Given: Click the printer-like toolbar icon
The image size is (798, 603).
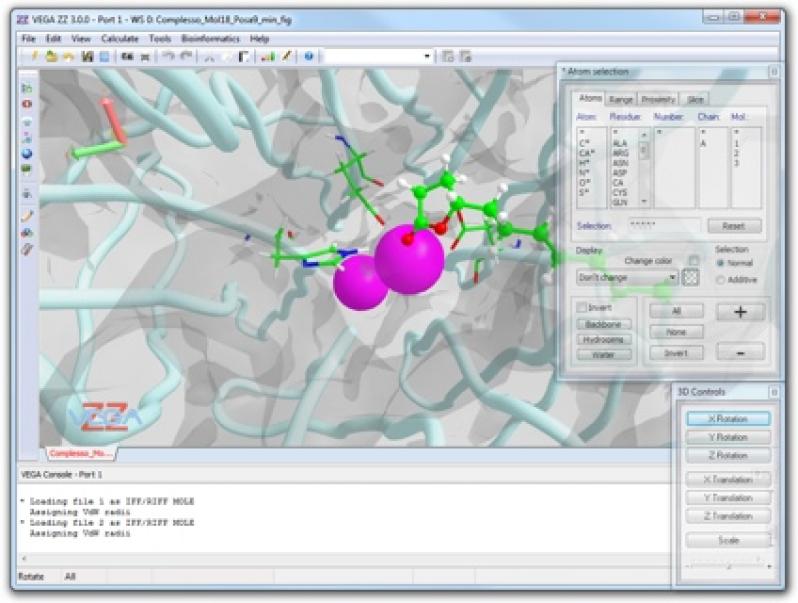Looking at the screenshot, I should [145, 57].
